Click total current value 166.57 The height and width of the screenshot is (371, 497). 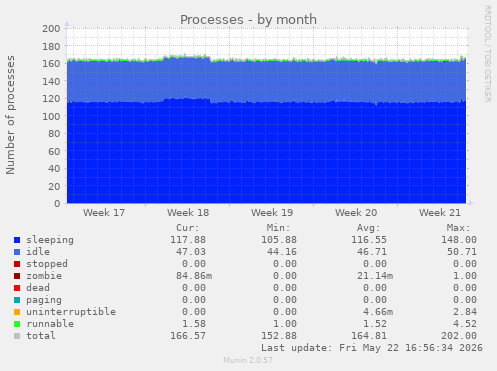[188, 336]
